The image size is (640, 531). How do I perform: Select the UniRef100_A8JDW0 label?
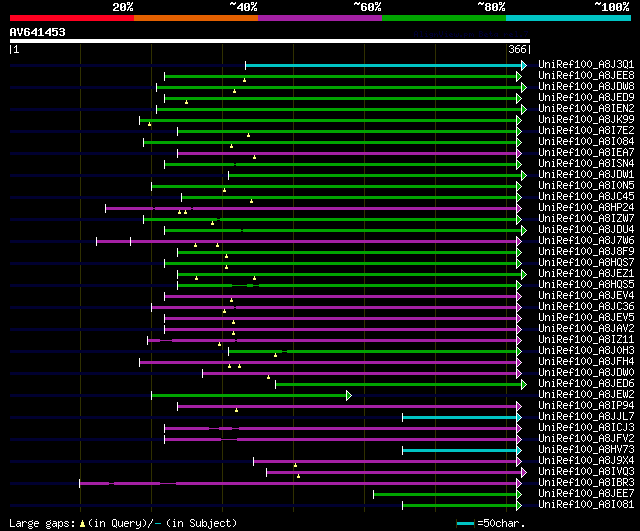[586, 373]
